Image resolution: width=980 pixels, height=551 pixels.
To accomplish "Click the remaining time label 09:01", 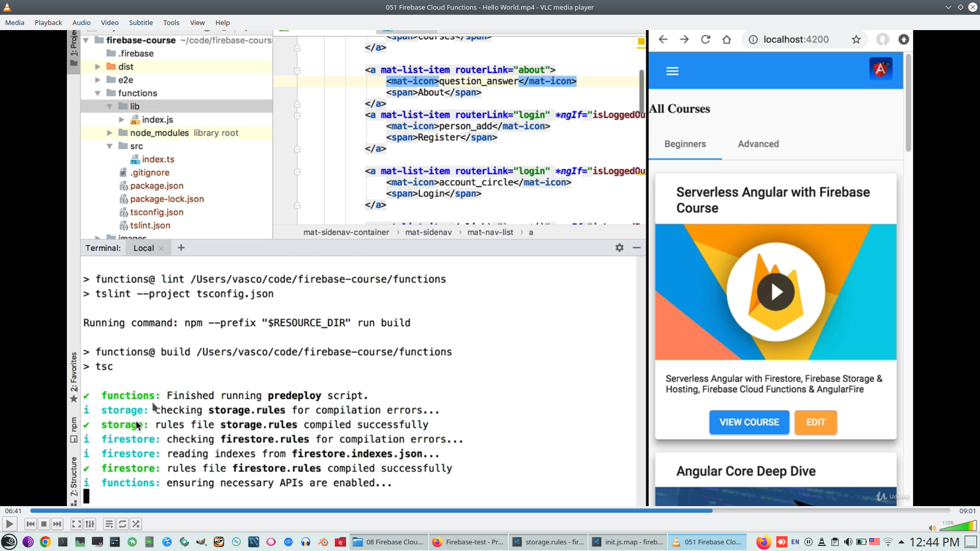I will tap(967, 511).
